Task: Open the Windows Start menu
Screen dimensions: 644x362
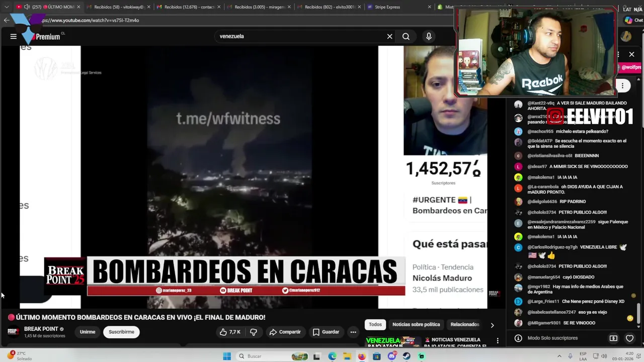Action: (227, 356)
